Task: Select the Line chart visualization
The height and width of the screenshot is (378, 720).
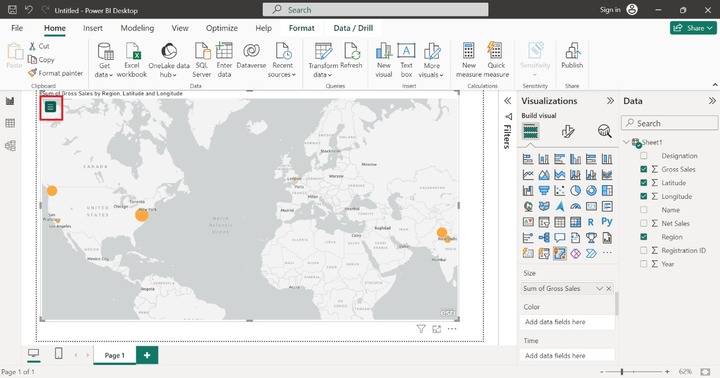Action: point(528,175)
